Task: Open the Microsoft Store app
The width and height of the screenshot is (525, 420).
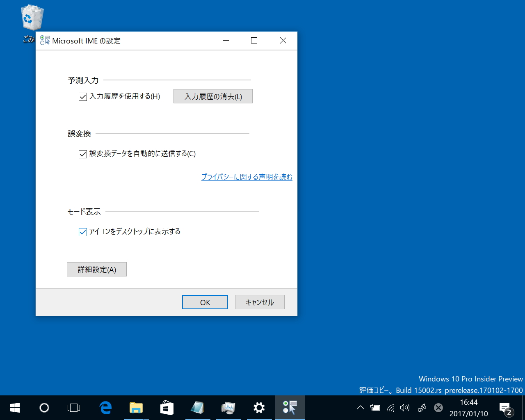Action: pos(167,407)
